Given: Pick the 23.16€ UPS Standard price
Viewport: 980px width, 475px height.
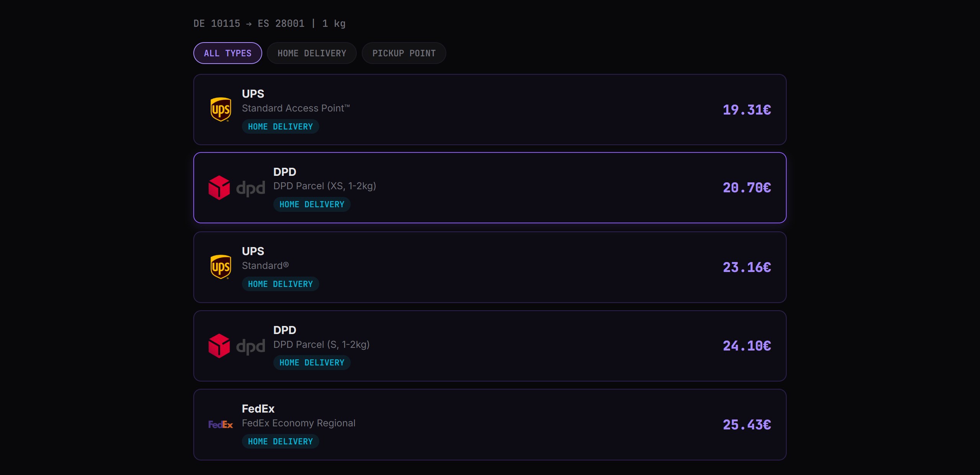Looking at the screenshot, I should pyautogui.click(x=746, y=267).
